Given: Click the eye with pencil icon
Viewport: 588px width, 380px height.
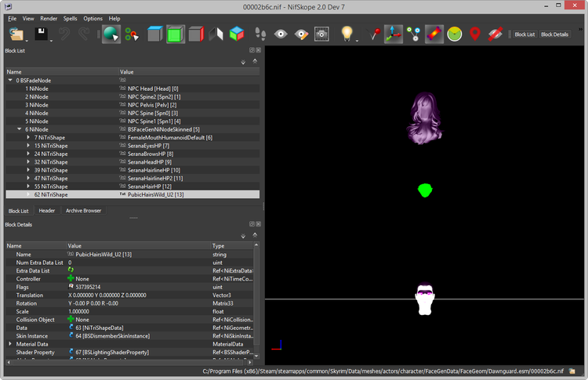Looking at the screenshot, I should [x=301, y=34].
